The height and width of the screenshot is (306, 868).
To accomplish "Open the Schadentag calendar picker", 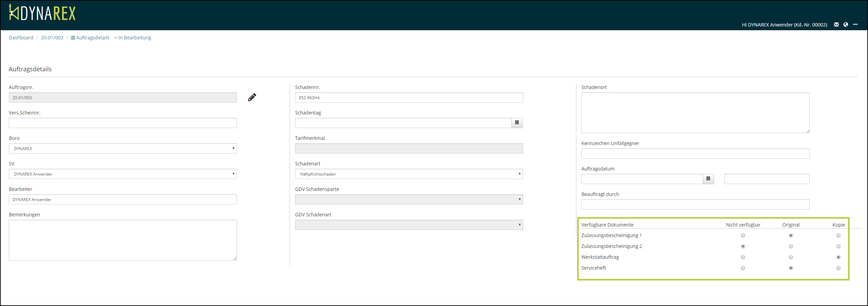I will point(517,123).
